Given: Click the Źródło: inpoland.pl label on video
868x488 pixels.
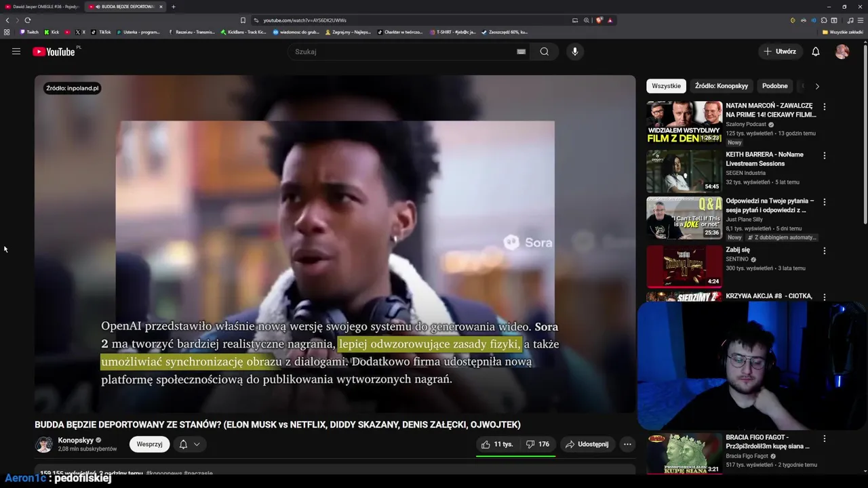Looking at the screenshot, I should [x=72, y=88].
